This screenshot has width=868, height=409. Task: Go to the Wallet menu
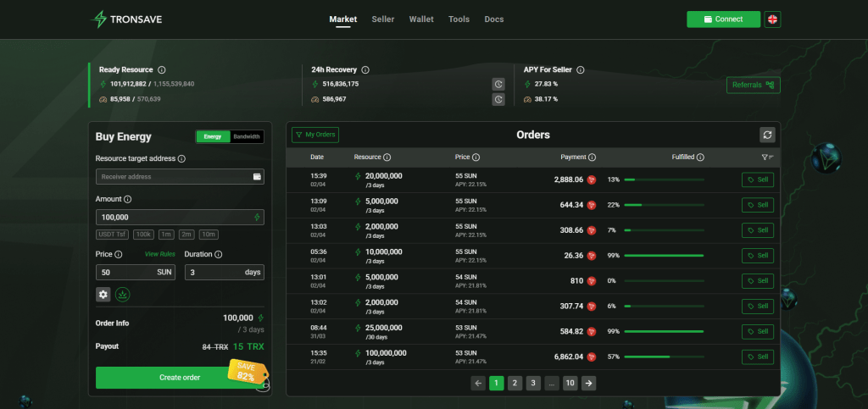420,19
